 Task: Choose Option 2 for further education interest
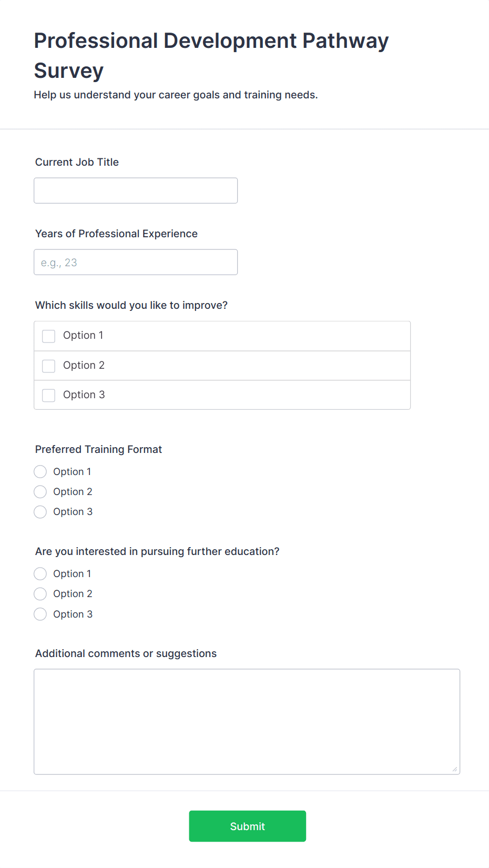pos(40,594)
